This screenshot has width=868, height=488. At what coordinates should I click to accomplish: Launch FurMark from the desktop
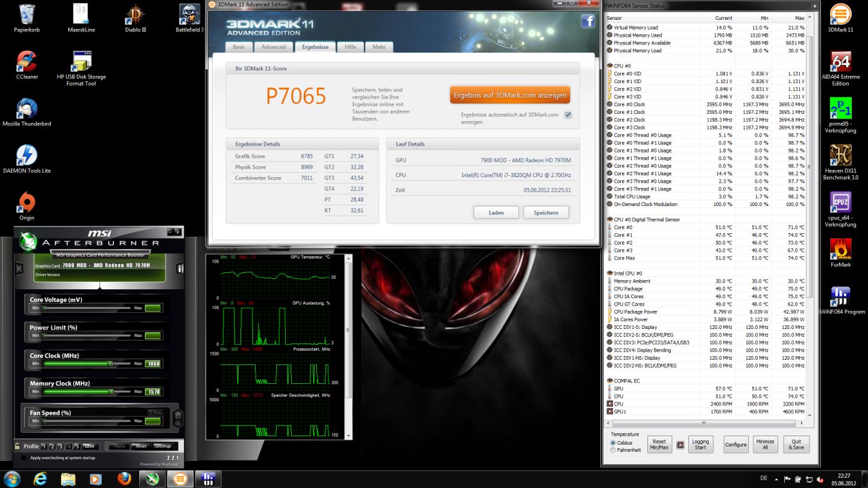840,253
